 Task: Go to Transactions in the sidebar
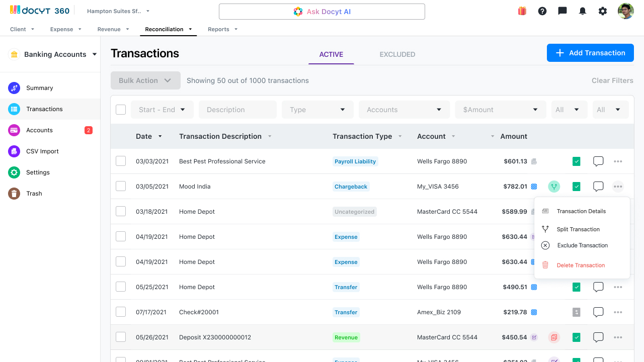[x=50, y=109]
